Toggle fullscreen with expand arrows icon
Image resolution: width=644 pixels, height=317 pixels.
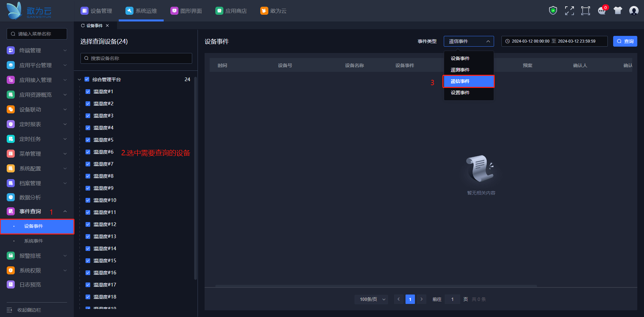569,11
